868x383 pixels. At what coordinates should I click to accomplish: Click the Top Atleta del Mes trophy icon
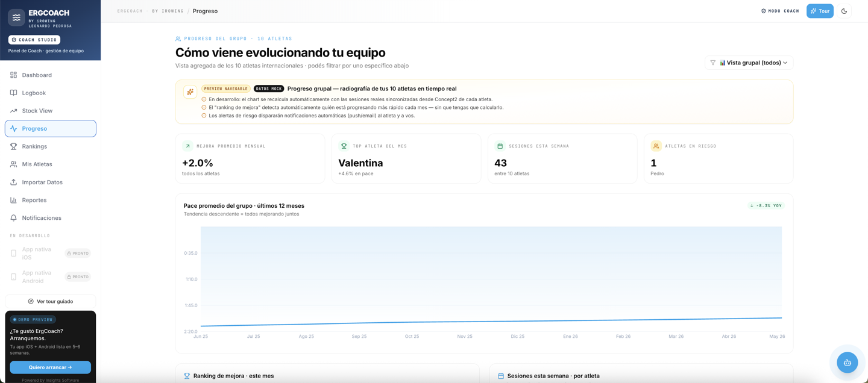(344, 146)
